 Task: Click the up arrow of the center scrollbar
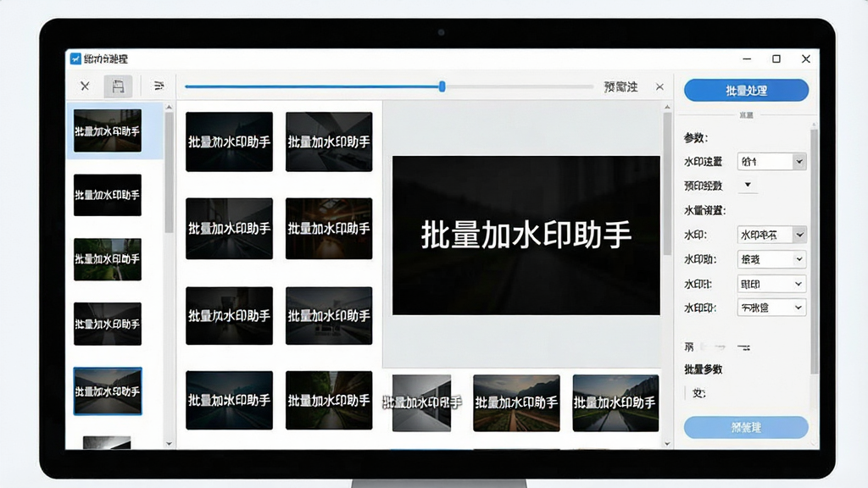point(667,107)
